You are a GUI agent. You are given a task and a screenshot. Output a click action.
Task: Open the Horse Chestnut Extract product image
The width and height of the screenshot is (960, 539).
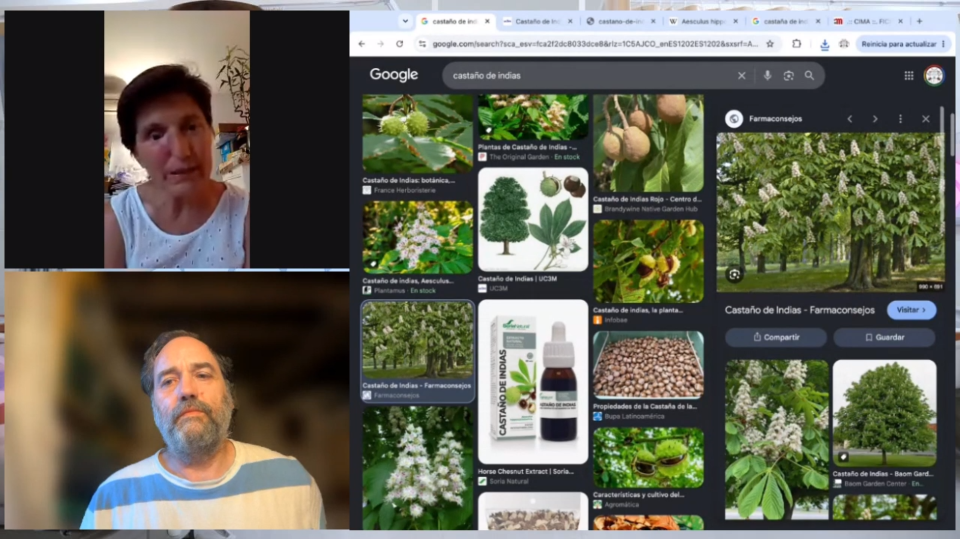[x=533, y=382]
